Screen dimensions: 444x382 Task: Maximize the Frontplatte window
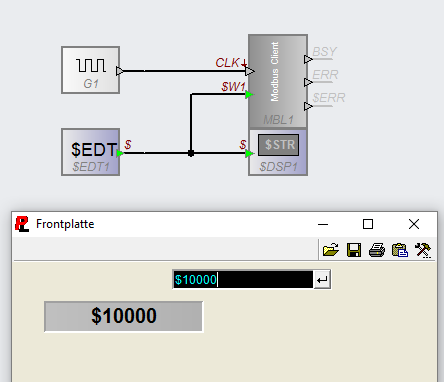368,224
